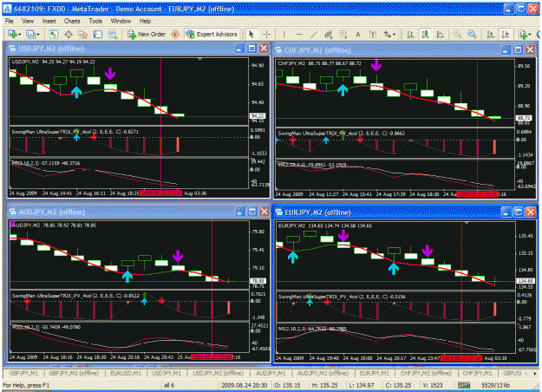Toggle the Expert Advisors button
Image resolution: width=542 pixels, height=392 pixels.
click(x=212, y=34)
